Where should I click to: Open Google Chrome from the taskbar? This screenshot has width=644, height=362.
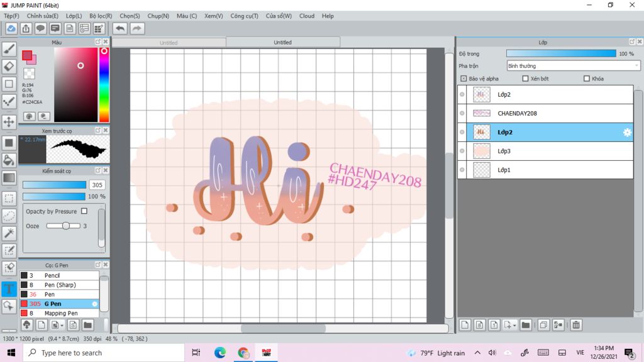pos(243,353)
